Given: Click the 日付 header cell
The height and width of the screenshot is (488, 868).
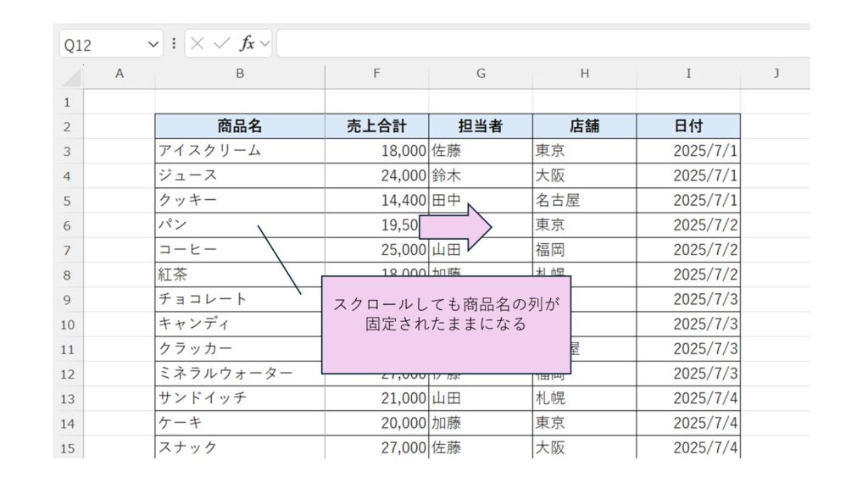Looking at the screenshot, I should [x=688, y=126].
